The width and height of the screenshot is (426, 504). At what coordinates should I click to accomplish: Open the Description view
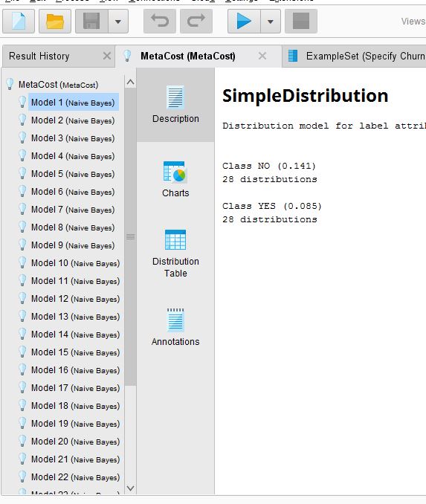[x=175, y=105]
